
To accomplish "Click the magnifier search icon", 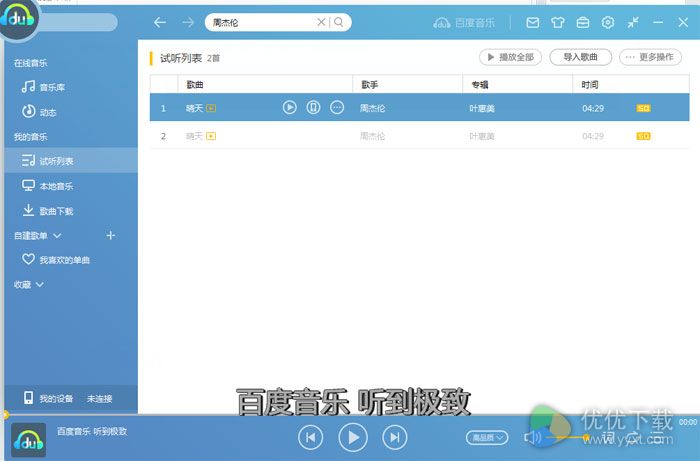I will (338, 22).
